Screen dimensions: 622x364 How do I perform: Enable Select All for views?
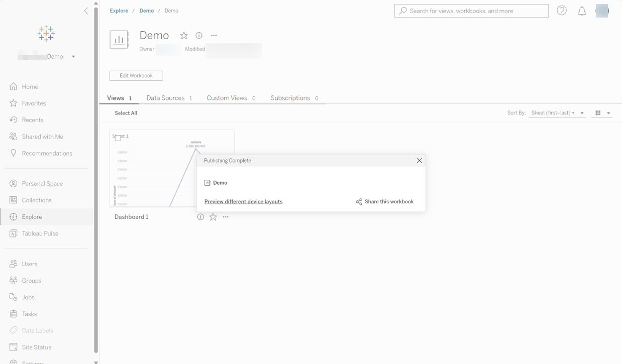point(126,112)
